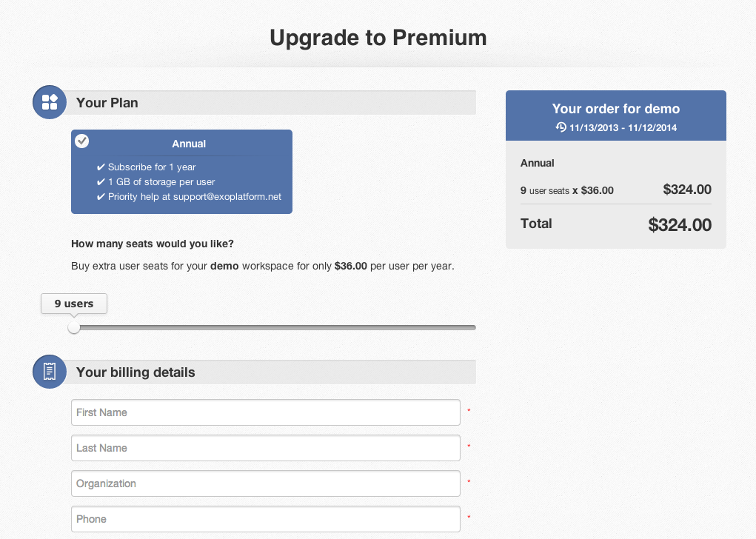Focus the Phone input field
Viewport: 756px width, 539px height.
[x=266, y=519]
